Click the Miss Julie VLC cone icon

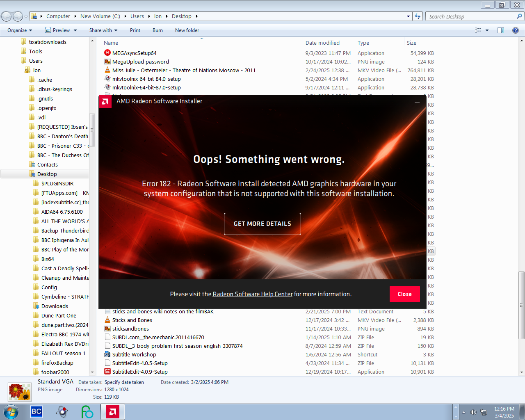pyautogui.click(x=107, y=70)
